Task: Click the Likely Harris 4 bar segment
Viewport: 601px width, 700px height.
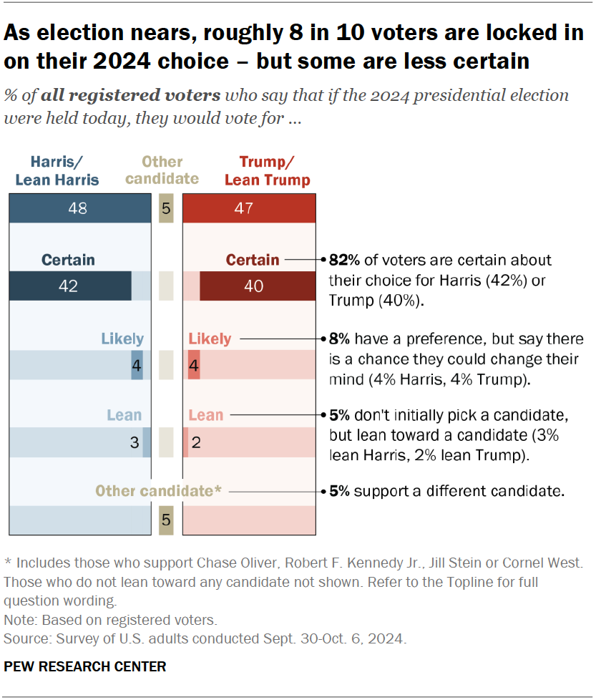Action: pos(137,365)
